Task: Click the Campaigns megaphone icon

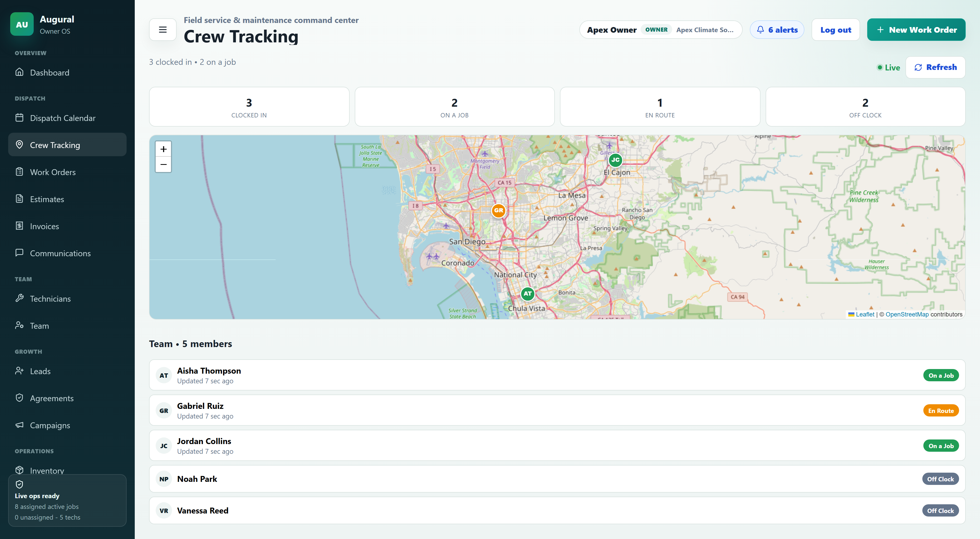Action: (x=19, y=425)
